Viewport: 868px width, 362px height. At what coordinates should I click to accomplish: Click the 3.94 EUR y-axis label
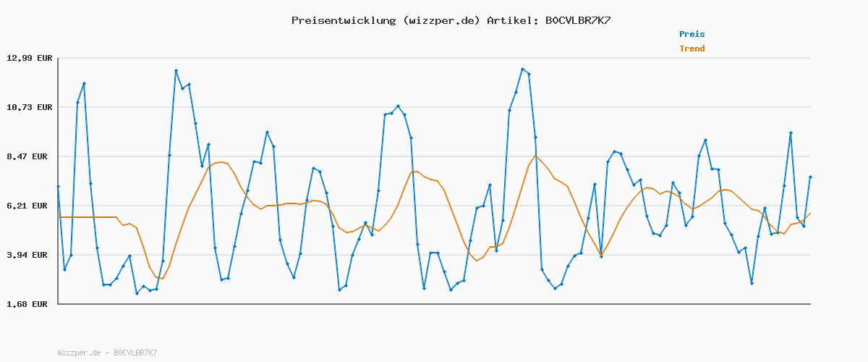coord(30,255)
